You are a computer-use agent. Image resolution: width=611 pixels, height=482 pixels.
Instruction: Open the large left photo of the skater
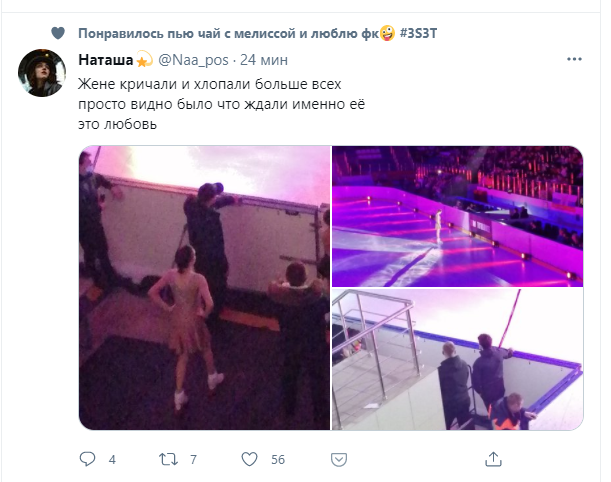point(205,288)
